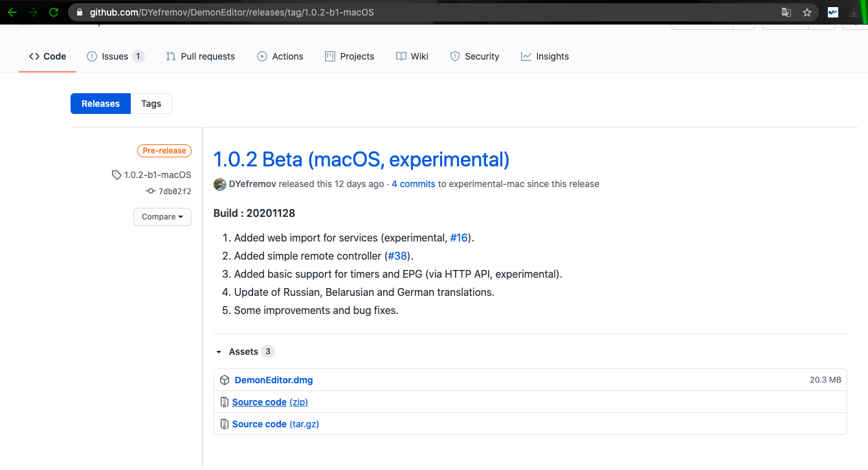This screenshot has height=470, width=868.
Task: Open the Compare dropdown
Action: [x=162, y=217]
